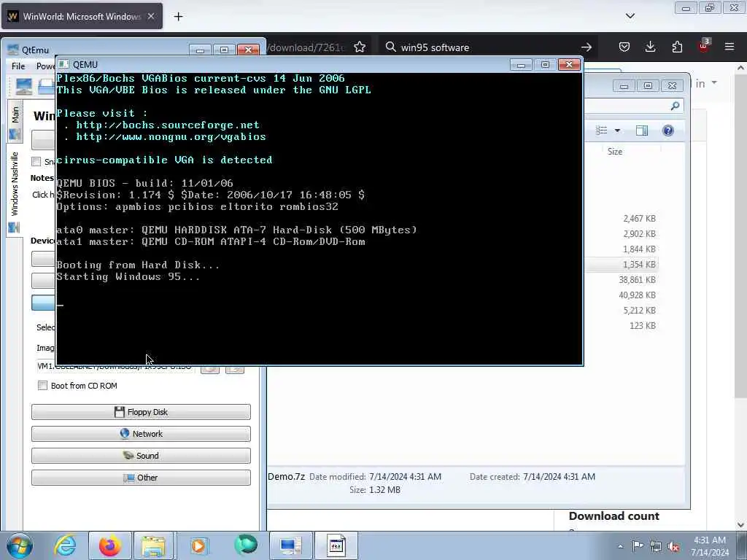Click the muted volume tray icon

[673, 546]
